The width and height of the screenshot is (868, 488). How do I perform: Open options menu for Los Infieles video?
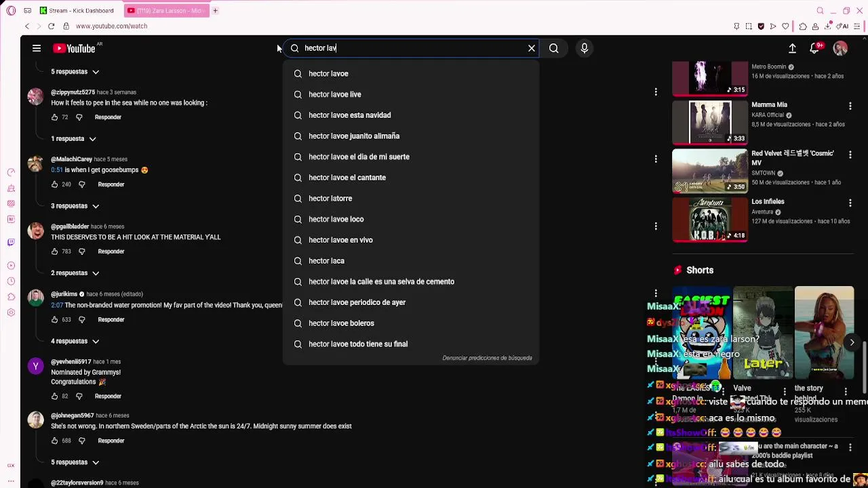[x=850, y=203]
